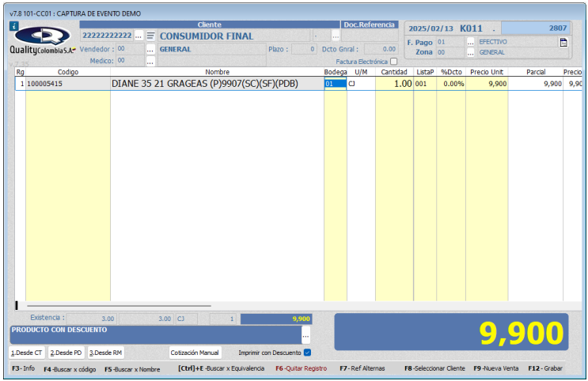Open Zona lookup ellipsis button

click(470, 52)
